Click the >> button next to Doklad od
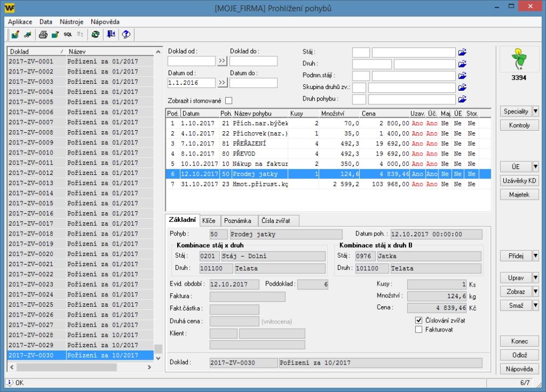The width and height of the screenshot is (546, 392). tap(222, 61)
